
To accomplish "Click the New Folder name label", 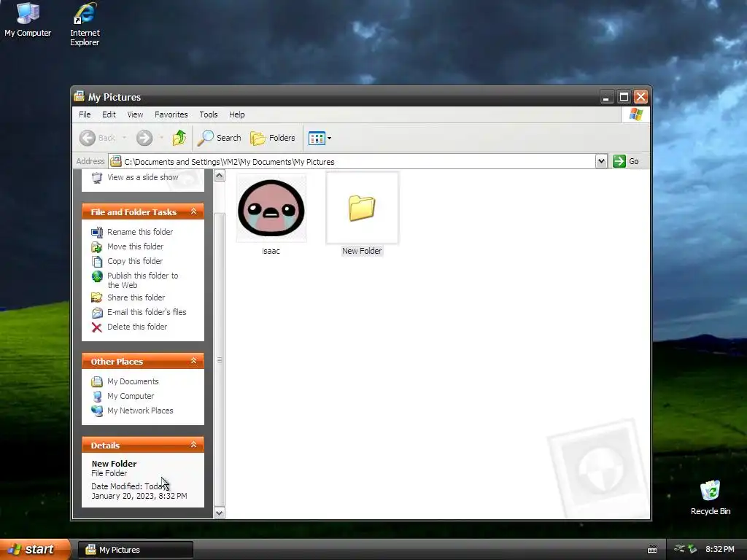I will (362, 251).
